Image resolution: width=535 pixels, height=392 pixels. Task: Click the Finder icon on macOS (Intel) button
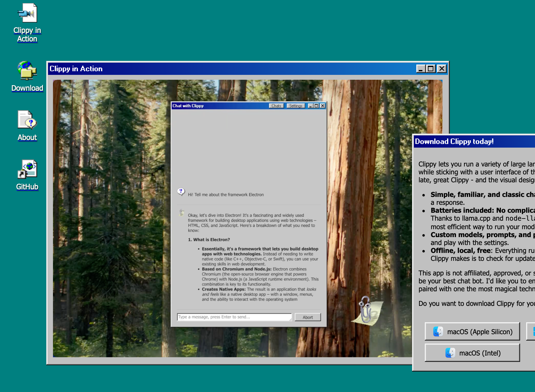coord(450,353)
